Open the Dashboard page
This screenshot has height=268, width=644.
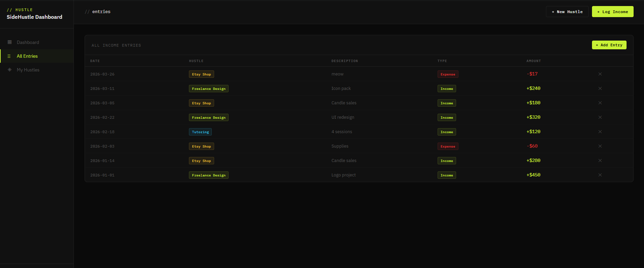click(37, 42)
